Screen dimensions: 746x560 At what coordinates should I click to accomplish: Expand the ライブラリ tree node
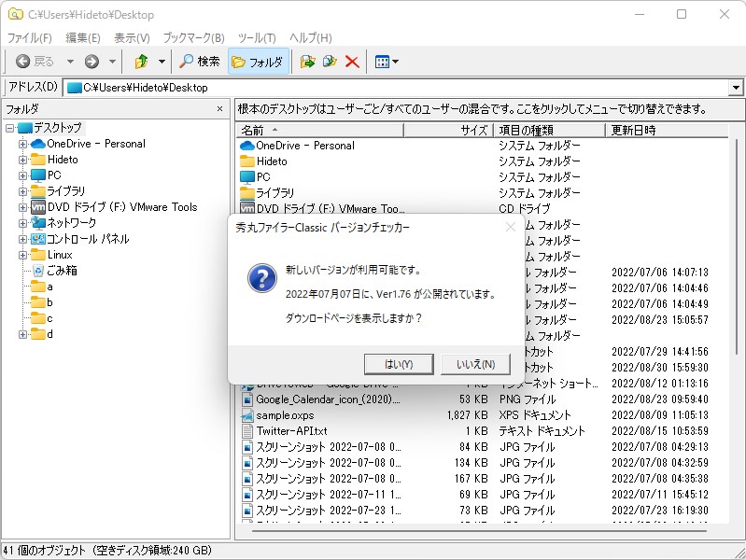click(22, 191)
